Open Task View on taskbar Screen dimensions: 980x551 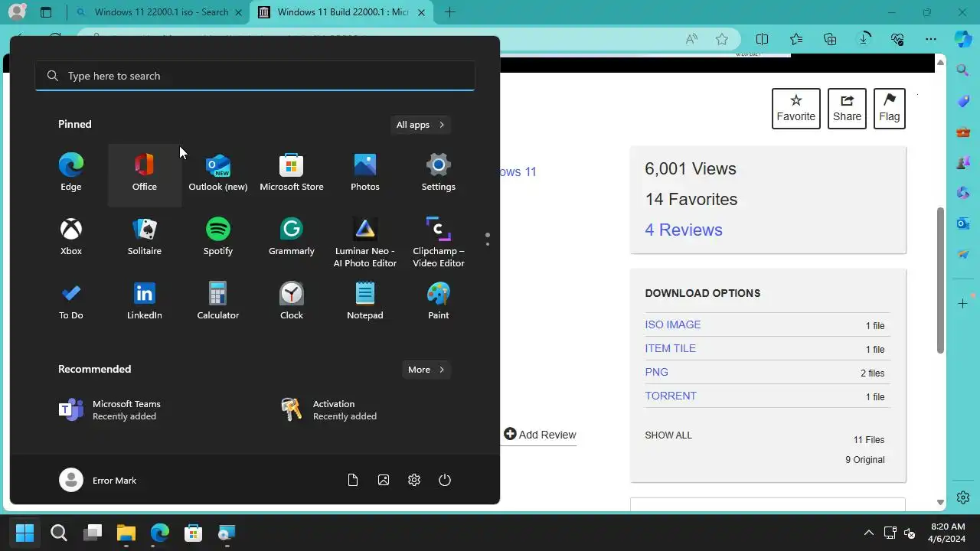tap(93, 533)
